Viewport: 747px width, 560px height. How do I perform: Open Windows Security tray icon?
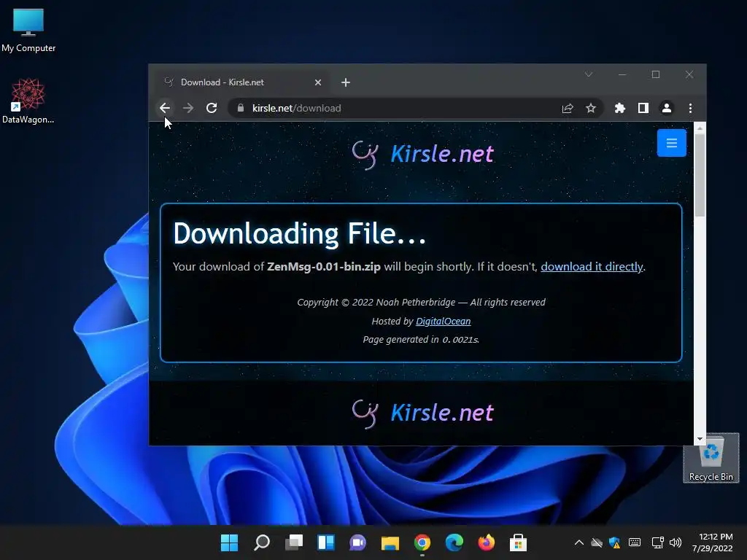pos(614,542)
